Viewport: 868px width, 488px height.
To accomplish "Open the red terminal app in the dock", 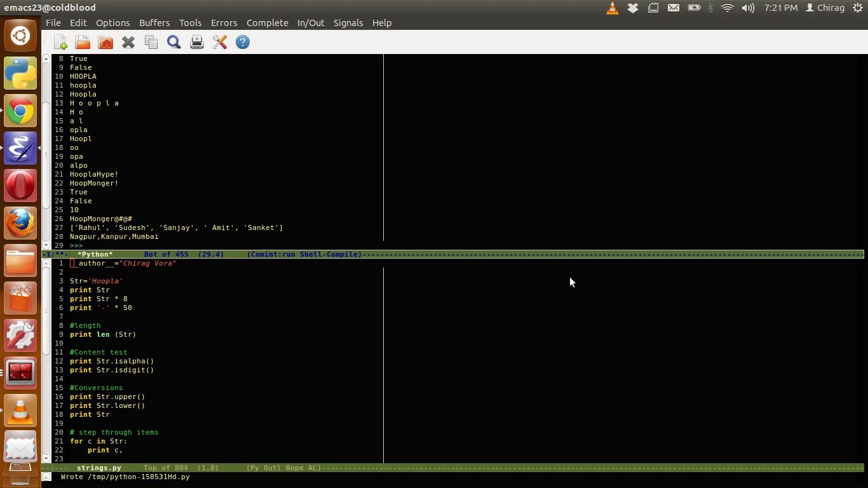I will (20, 374).
